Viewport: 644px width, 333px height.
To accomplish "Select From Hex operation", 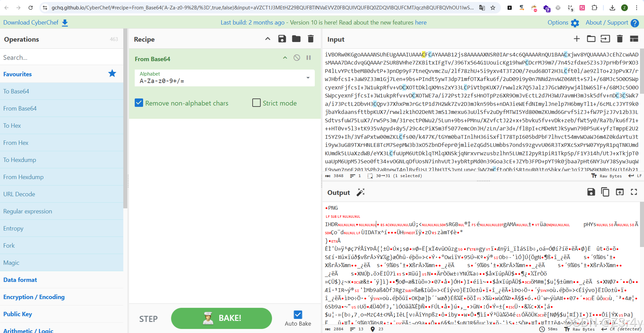I will (61, 142).
